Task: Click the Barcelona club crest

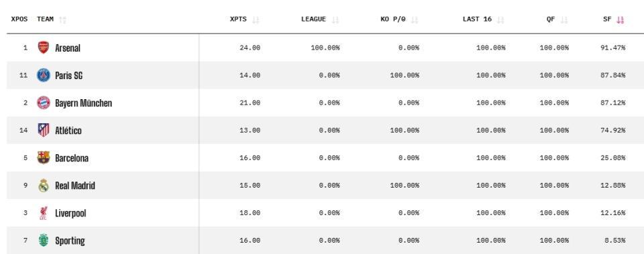Action: point(44,157)
